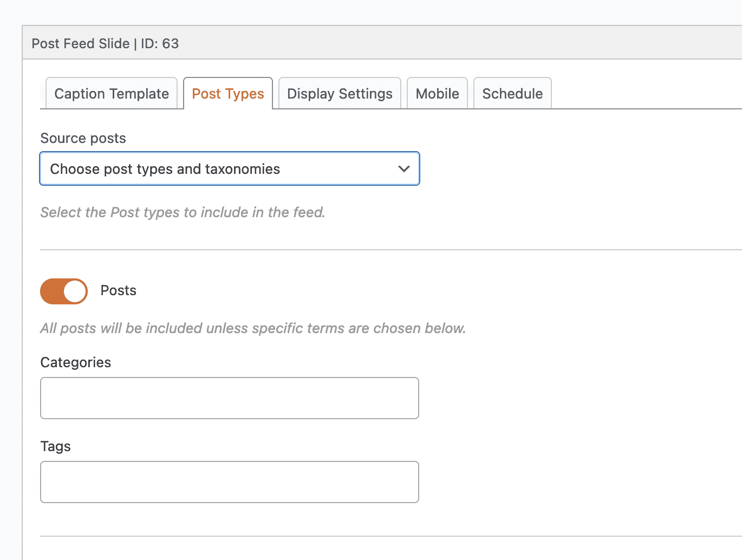This screenshot has width=742, height=560.
Task: Click the Posts label beside the toggle
Action: pos(119,291)
